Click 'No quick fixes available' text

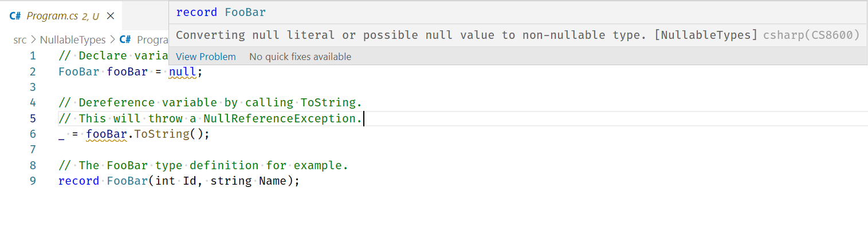[x=300, y=57]
